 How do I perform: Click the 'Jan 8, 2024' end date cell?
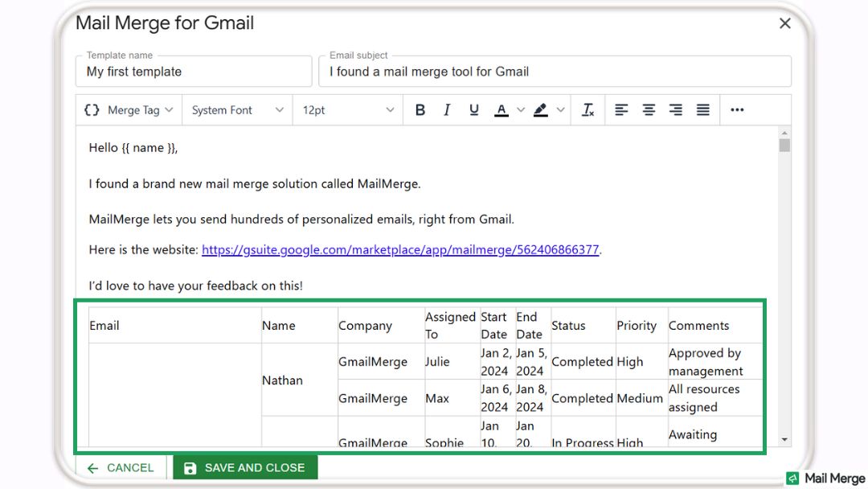533,398
